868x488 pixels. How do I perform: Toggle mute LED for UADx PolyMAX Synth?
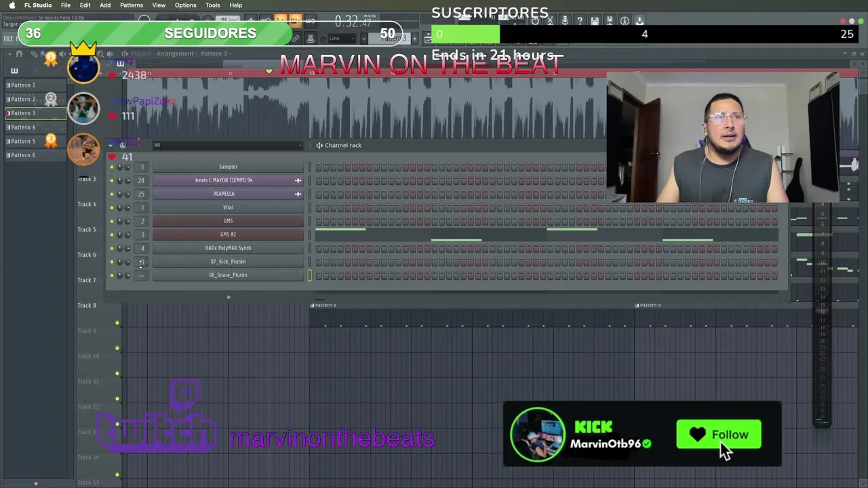point(112,248)
